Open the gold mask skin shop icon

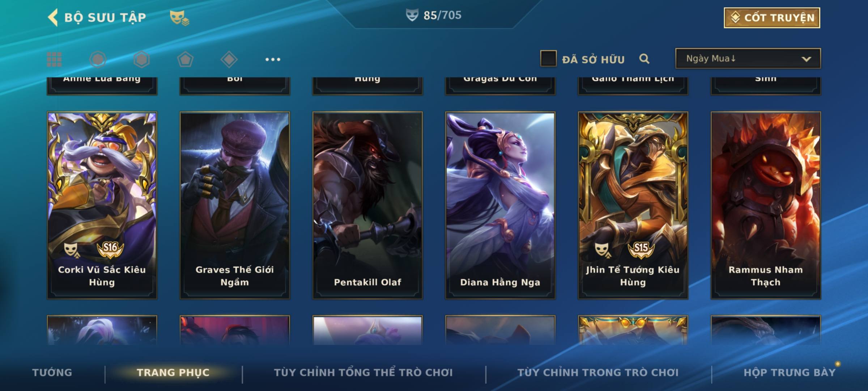point(179,17)
